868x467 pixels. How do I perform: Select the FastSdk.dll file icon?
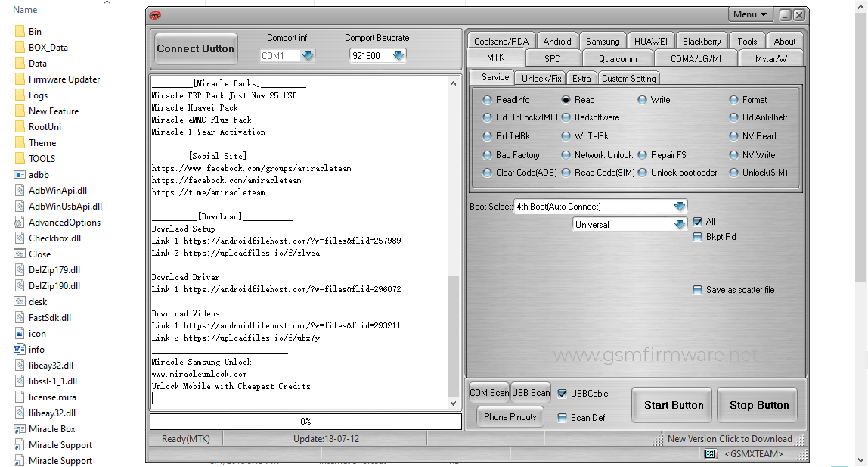20,317
